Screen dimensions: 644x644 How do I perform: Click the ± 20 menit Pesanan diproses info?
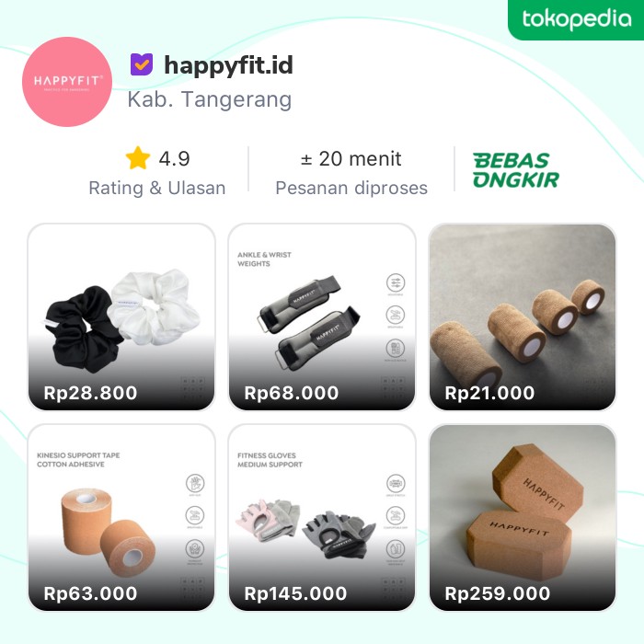(x=351, y=173)
